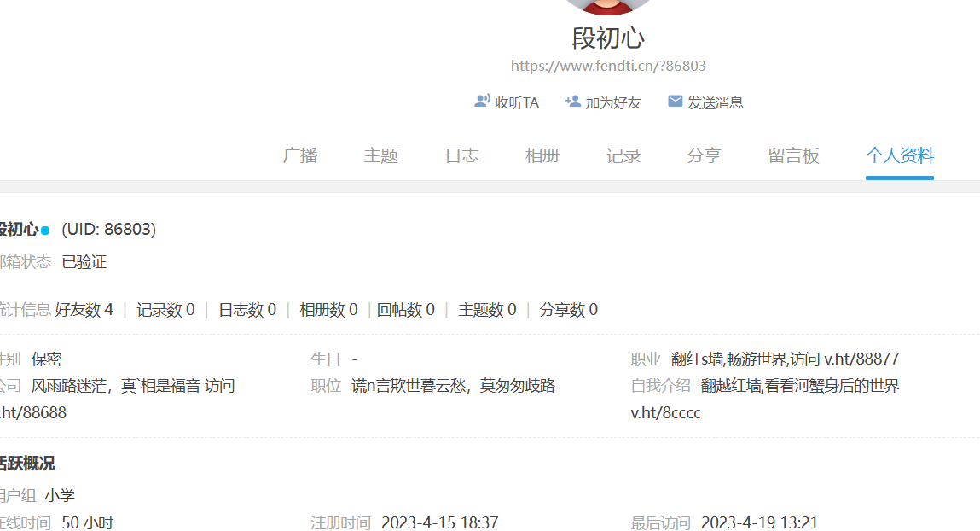Click the 已验证 email status value
The image size is (980, 531).
(84, 262)
